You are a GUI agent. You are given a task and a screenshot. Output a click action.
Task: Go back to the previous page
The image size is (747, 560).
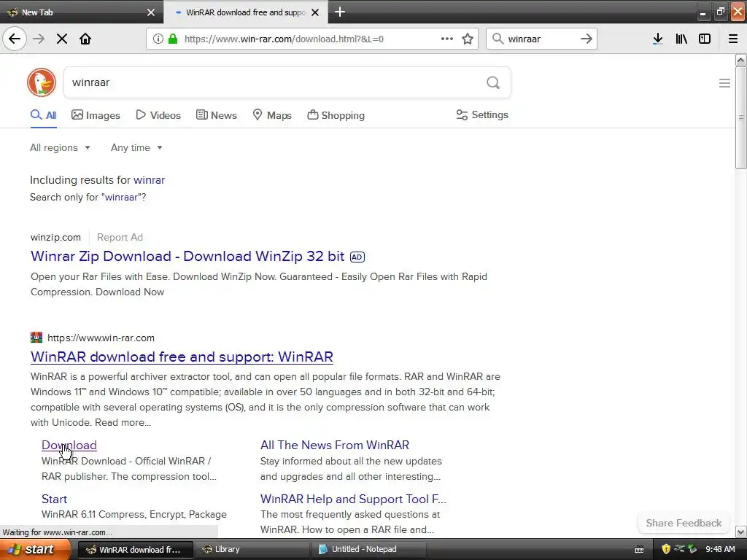[15, 39]
